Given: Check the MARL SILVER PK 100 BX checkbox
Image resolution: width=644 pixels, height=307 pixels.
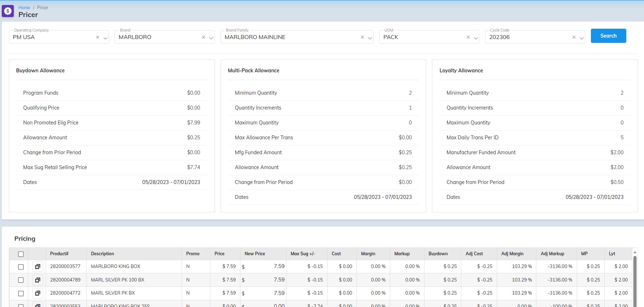Looking at the screenshot, I should coord(21,280).
